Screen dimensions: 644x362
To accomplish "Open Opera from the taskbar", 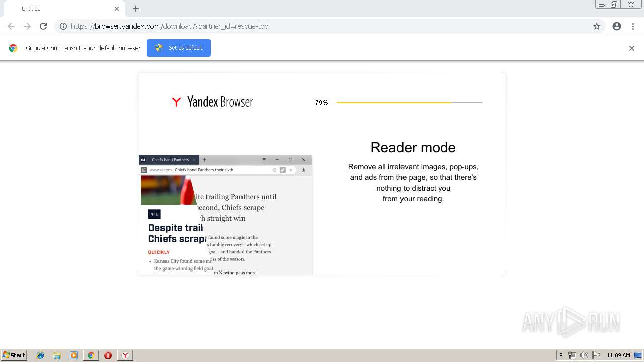I will coord(108,355).
